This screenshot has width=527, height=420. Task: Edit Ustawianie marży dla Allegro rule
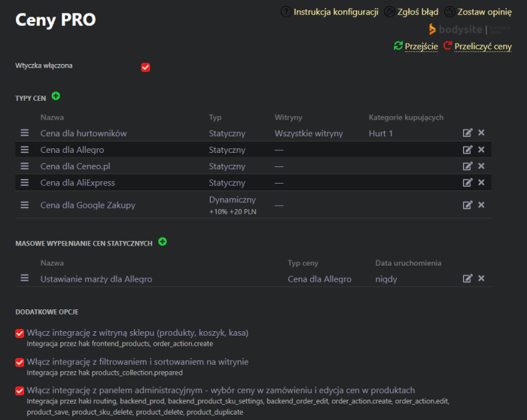tap(468, 278)
